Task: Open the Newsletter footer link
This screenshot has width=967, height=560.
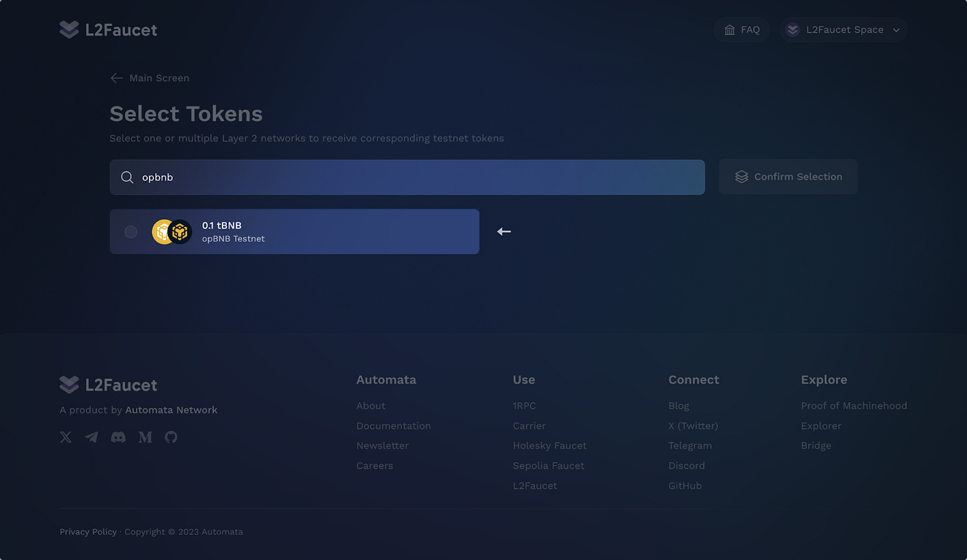Action: click(383, 446)
